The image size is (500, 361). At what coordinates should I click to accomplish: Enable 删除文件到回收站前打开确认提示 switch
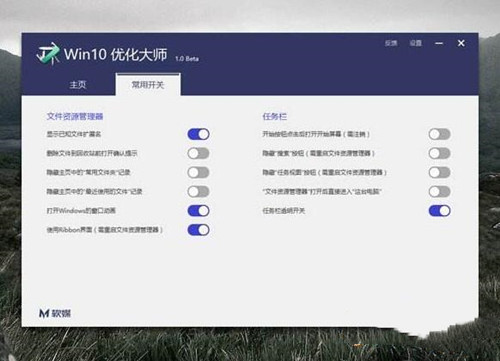[198, 153]
